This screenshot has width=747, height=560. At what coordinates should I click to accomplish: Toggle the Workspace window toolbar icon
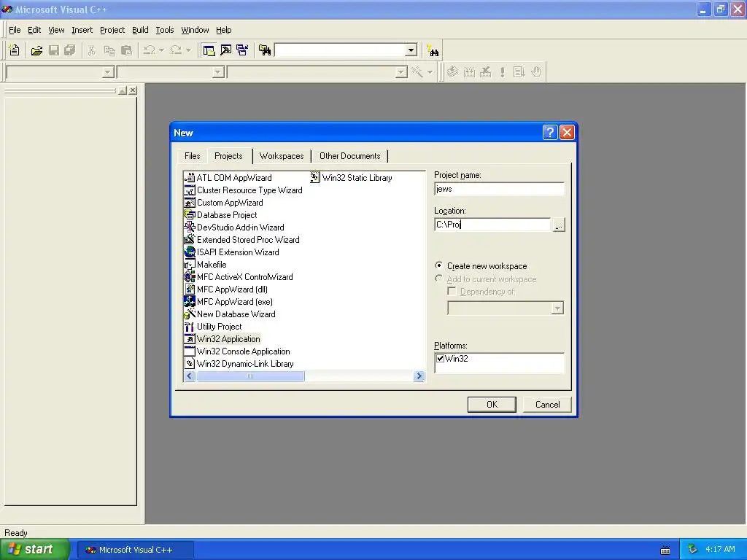209,50
